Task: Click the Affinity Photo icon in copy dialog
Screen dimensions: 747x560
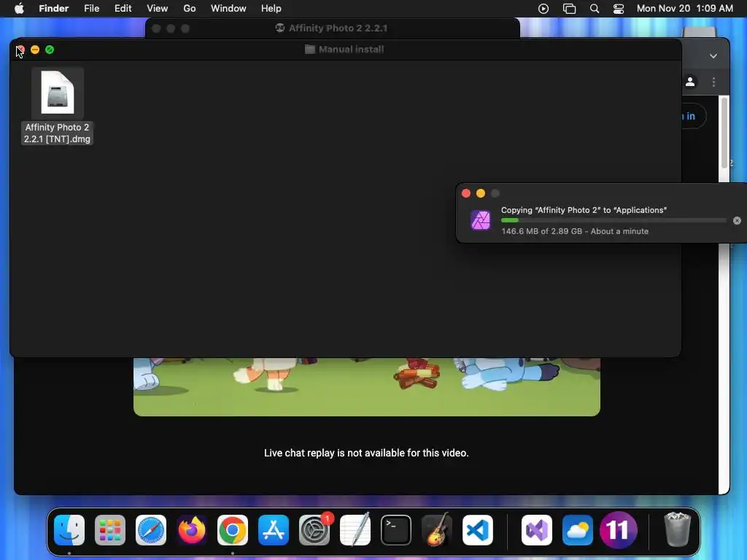Action: [x=480, y=220]
